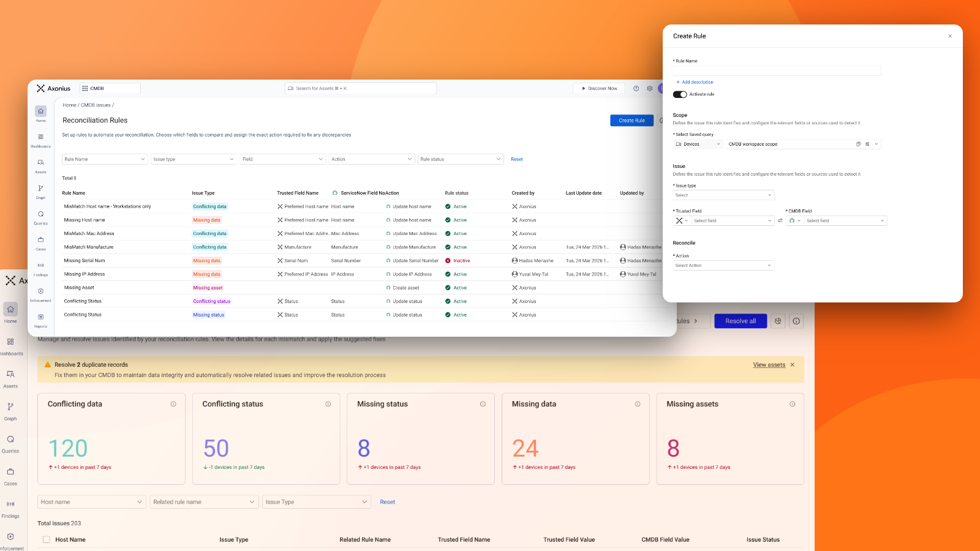Click the CMDB issues breadcrumb link
980x551 pixels.
[x=96, y=105]
